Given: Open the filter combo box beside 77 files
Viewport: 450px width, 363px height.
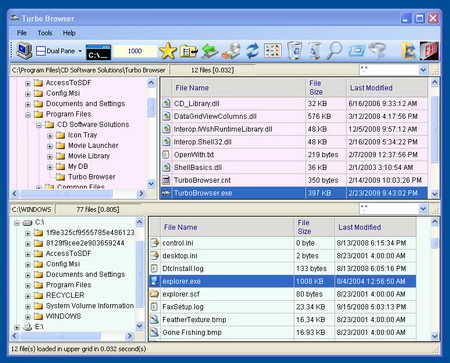Looking at the screenshot, I should 394,209.
